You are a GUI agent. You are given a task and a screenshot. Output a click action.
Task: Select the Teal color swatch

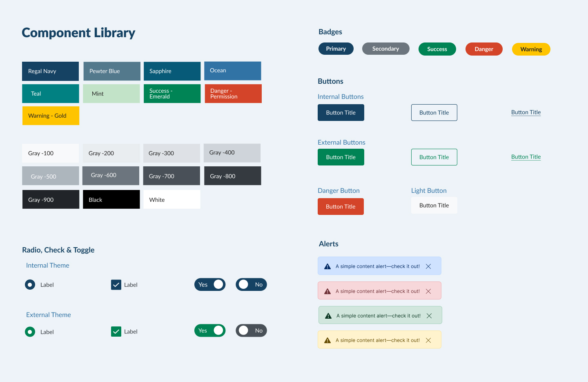[x=51, y=94]
